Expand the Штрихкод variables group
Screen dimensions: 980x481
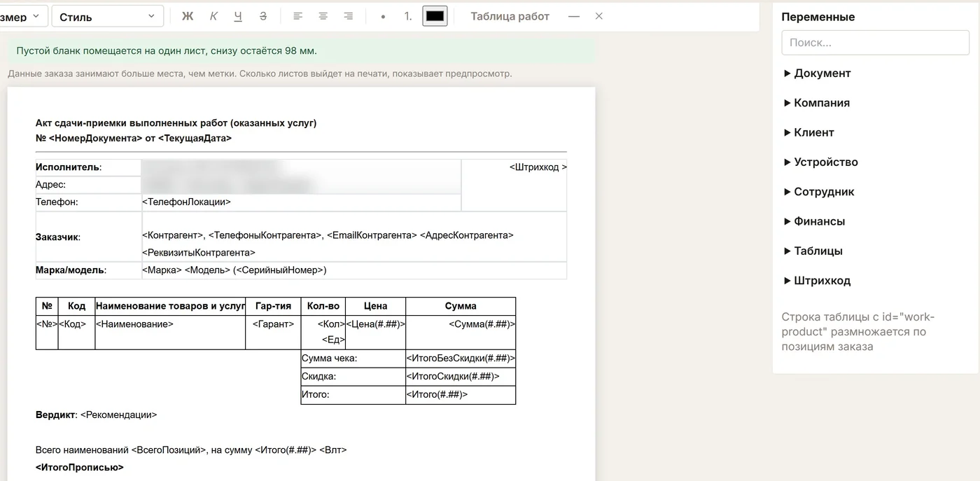pyautogui.click(x=817, y=281)
